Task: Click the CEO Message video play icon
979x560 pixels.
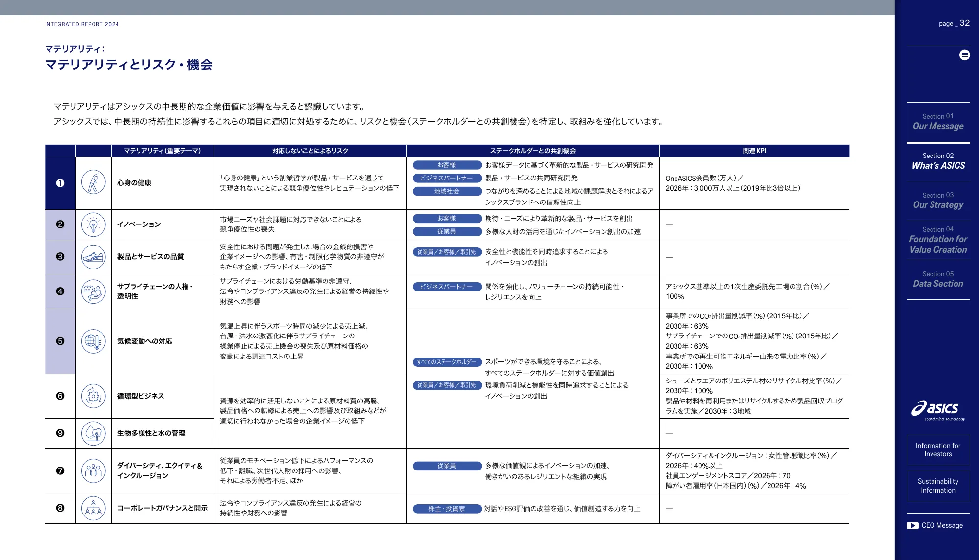Action: tap(912, 525)
